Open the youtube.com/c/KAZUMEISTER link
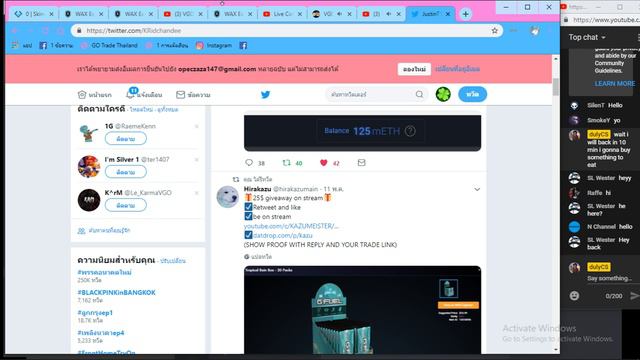This screenshot has height=360, width=640. pyautogui.click(x=291, y=226)
